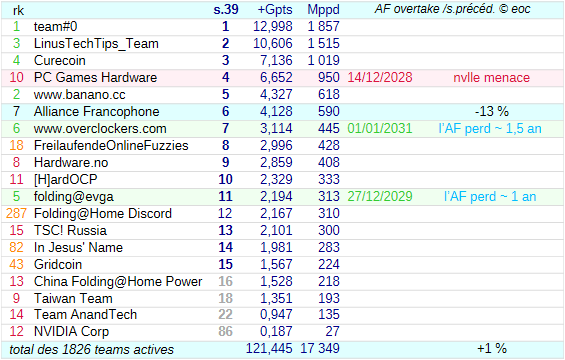Select the www.banano.cc team cell

point(79,95)
